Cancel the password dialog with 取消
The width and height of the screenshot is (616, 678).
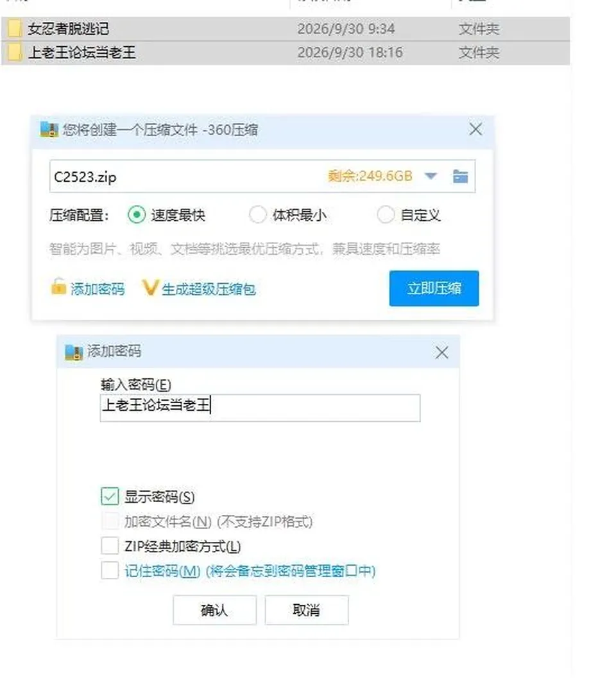point(307,610)
